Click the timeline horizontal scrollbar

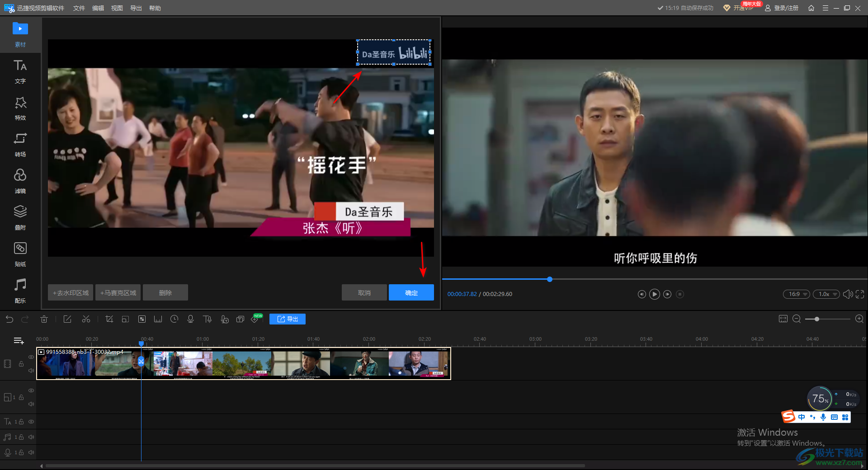pos(315,465)
